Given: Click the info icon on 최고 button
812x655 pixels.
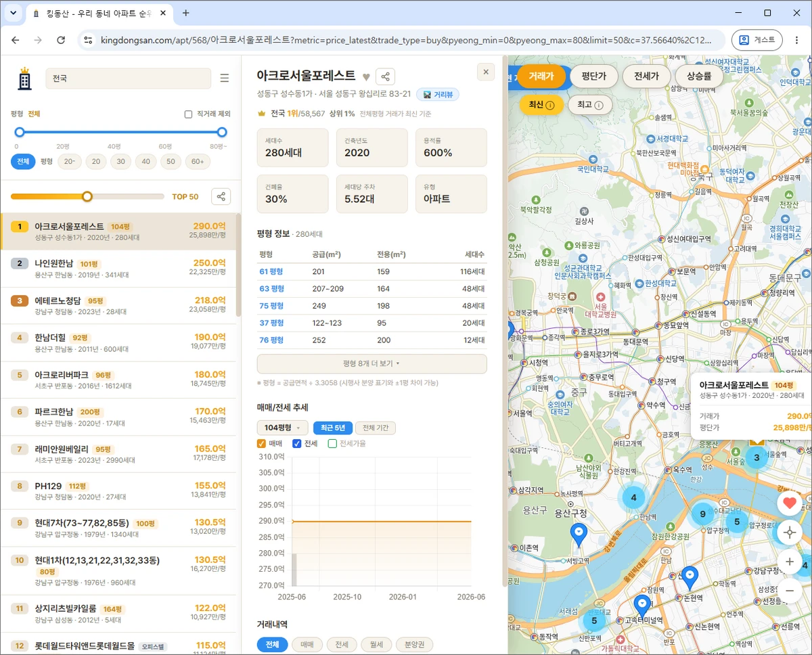Looking at the screenshot, I should tap(599, 106).
